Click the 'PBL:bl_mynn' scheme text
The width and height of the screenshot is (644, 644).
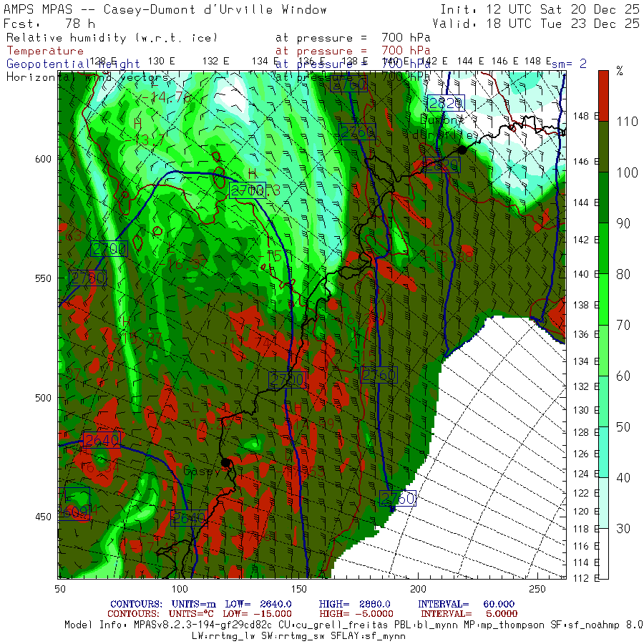coord(426,625)
